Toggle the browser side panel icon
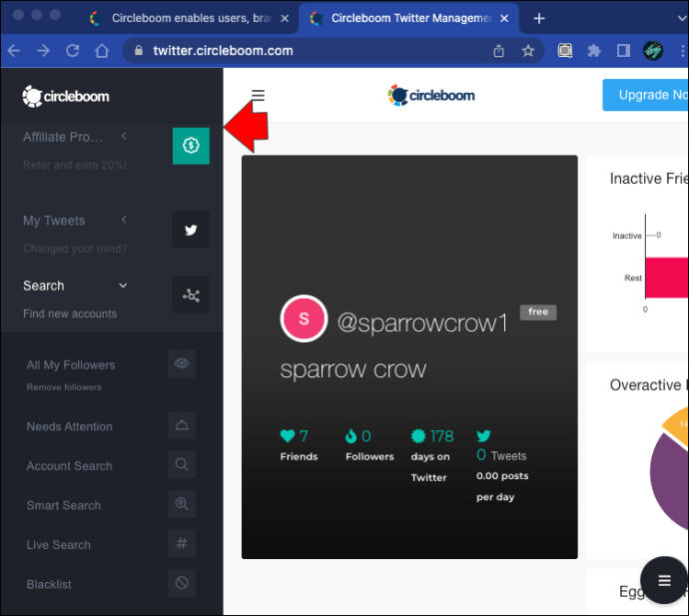The image size is (689, 616). [623, 51]
